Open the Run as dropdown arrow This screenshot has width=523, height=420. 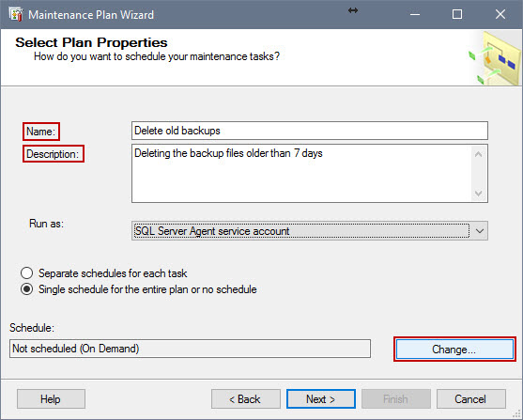click(479, 231)
